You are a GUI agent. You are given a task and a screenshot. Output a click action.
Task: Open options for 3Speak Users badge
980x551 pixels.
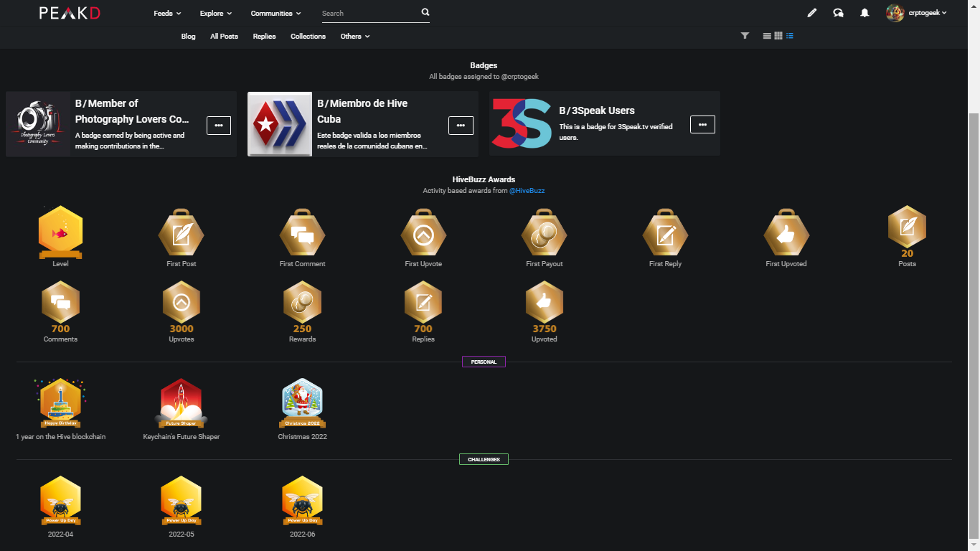[702, 124]
